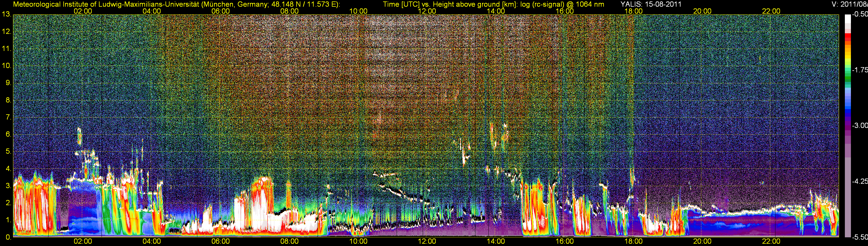The image size is (868, 246).
Task: Select the 04:00 label on the top time axis
Action: pyautogui.click(x=152, y=11)
